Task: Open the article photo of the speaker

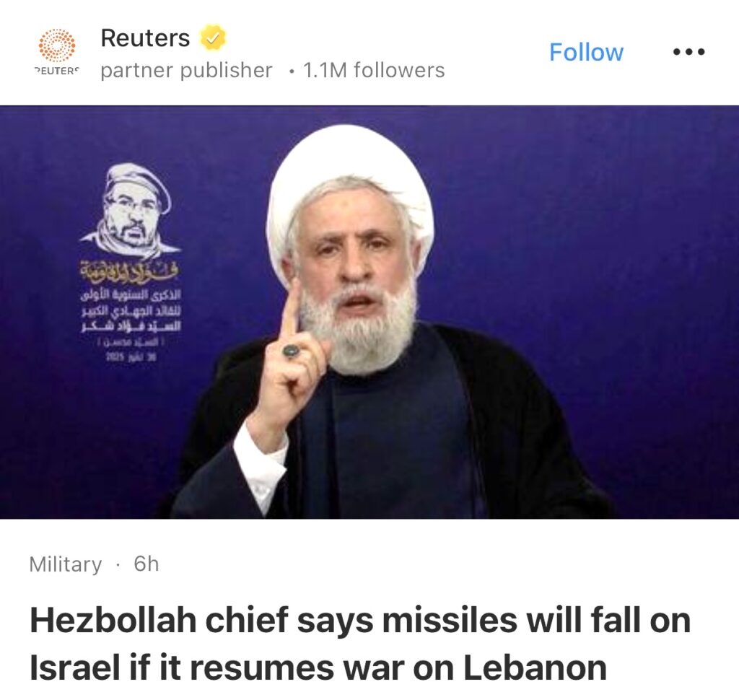Action: click(x=369, y=312)
